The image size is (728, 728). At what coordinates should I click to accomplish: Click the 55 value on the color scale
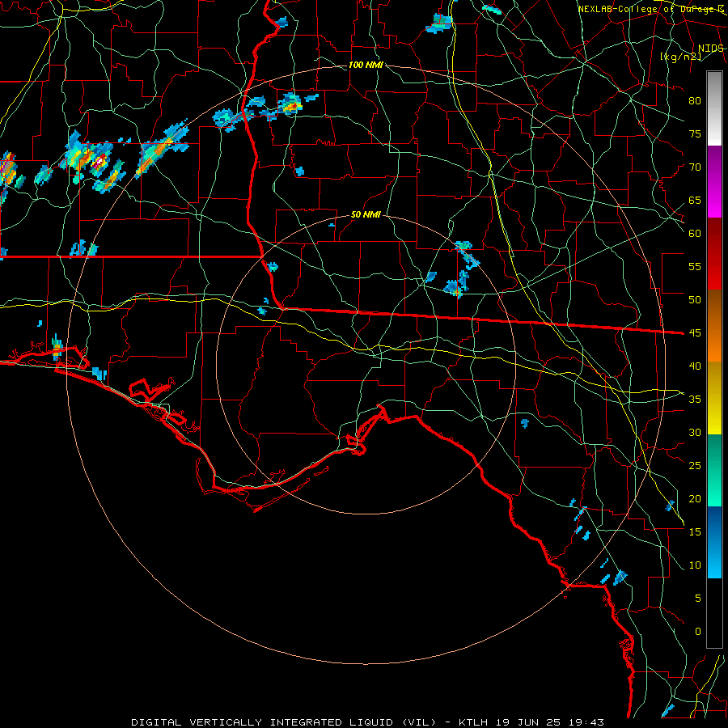click(x=695, y=267)
